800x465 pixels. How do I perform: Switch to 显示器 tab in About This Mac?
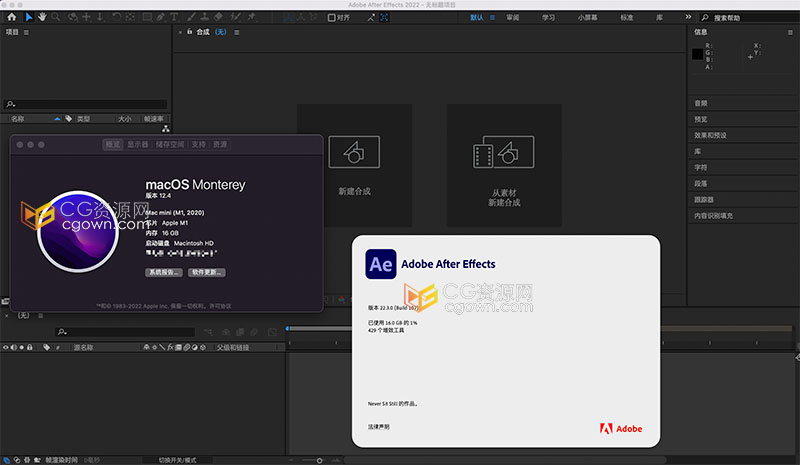[x=138, y=144]
